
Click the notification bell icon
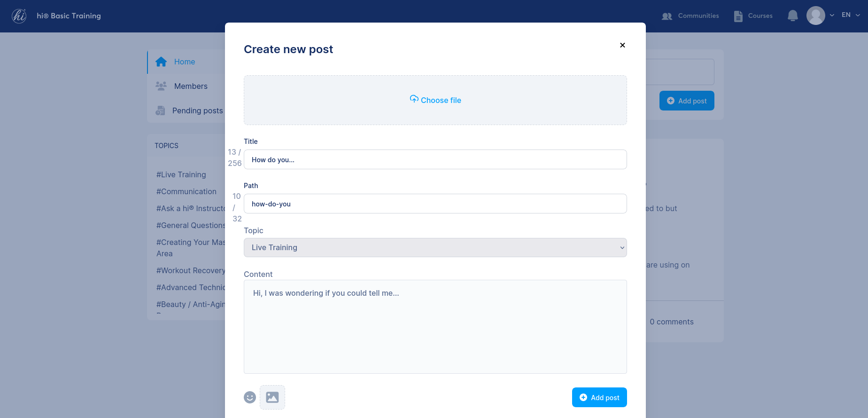(x=793, y=16)
